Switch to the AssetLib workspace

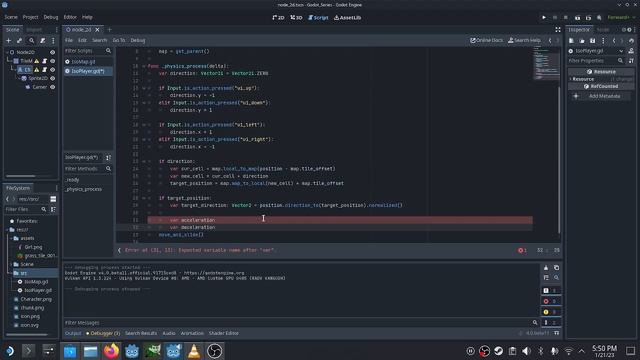(x=348, y=18)
